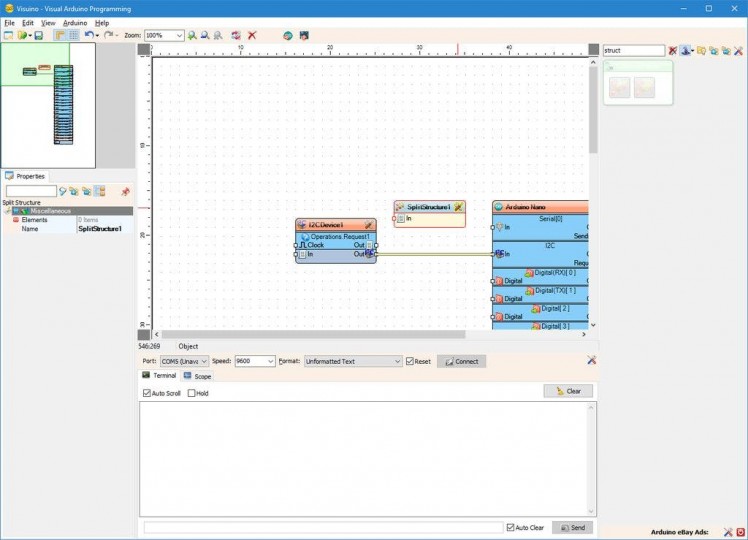Open the Zoom percentage dropdown

180,35
